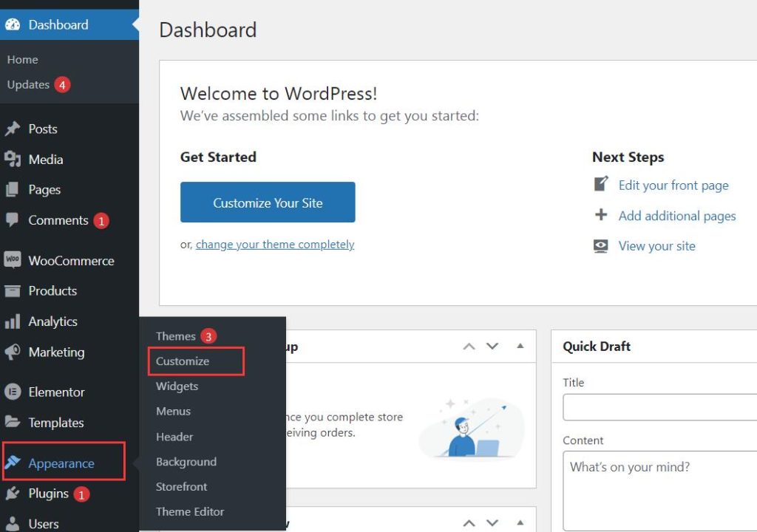Image resolution: width=757 pixels, height=532 pixels.
Task: Select Theme Editor in the Appearance submenu
Action: coord(190,512)
